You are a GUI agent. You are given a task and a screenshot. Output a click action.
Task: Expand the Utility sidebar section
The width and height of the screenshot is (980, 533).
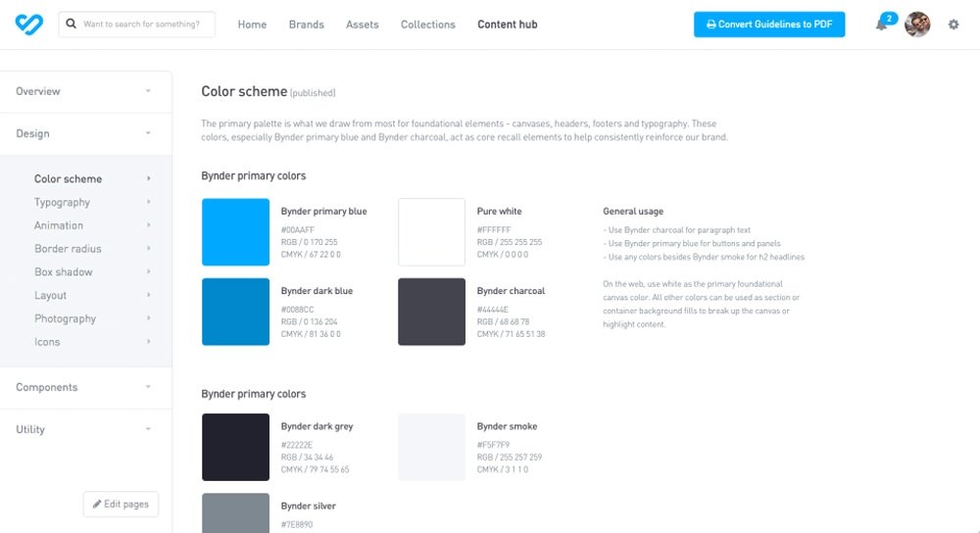[x=85, y=429]
